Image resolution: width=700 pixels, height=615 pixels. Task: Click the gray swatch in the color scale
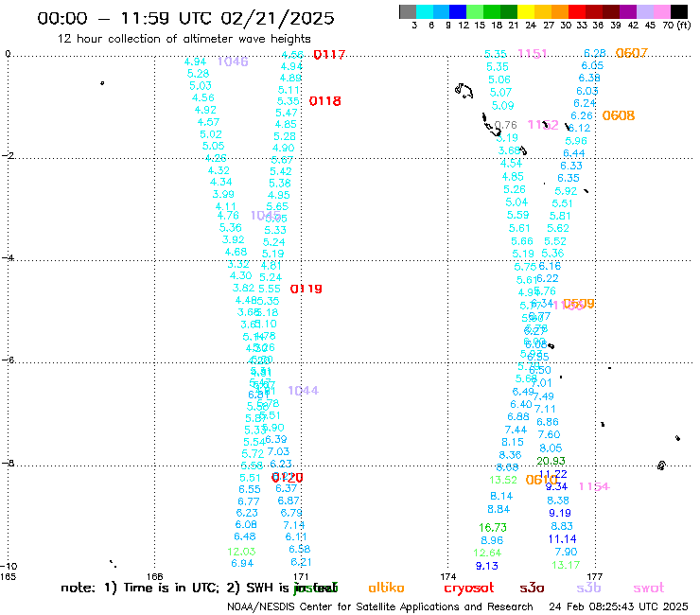pos(408,11)
